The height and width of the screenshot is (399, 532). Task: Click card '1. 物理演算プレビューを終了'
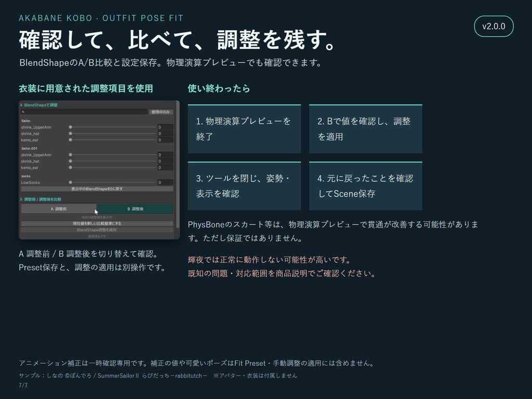(244, 129)
